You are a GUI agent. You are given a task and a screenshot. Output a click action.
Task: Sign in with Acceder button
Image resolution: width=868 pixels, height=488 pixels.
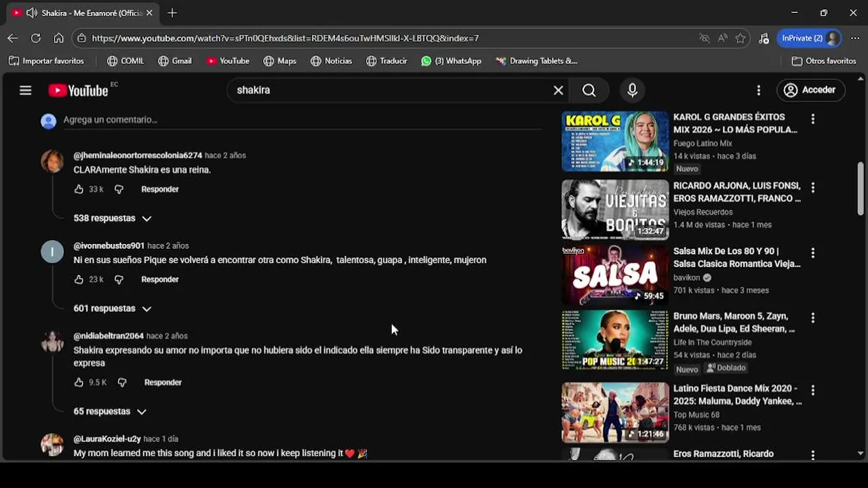pos(810,90)
